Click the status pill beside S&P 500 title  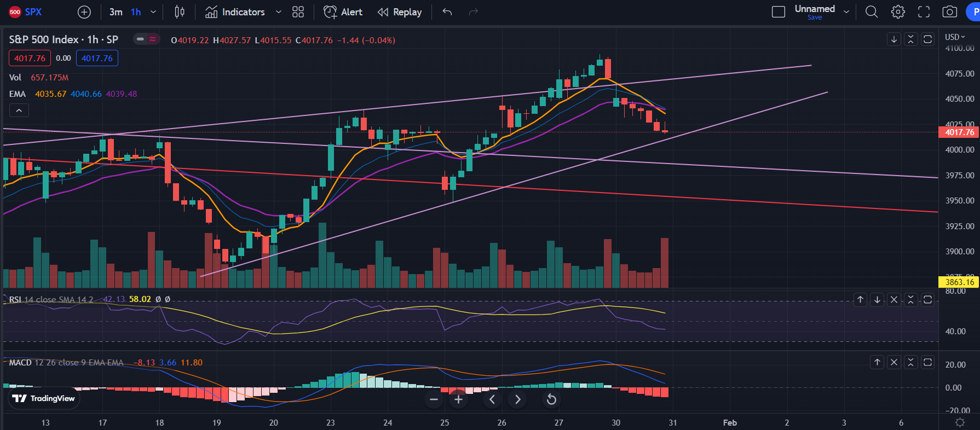tap(147, 39)
